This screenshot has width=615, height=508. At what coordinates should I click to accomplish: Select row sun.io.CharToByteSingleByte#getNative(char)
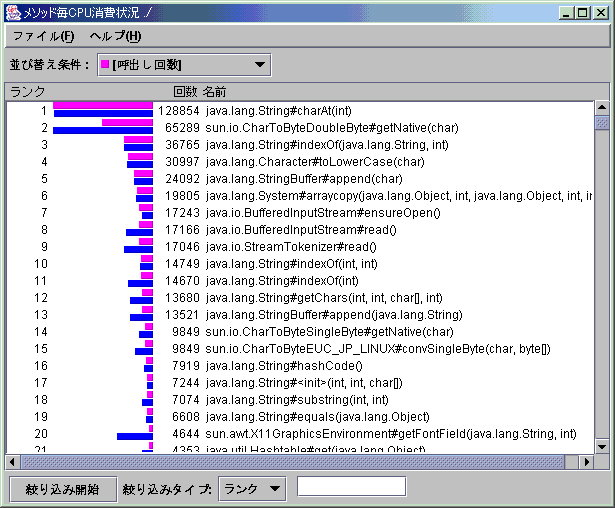[300, 331]
